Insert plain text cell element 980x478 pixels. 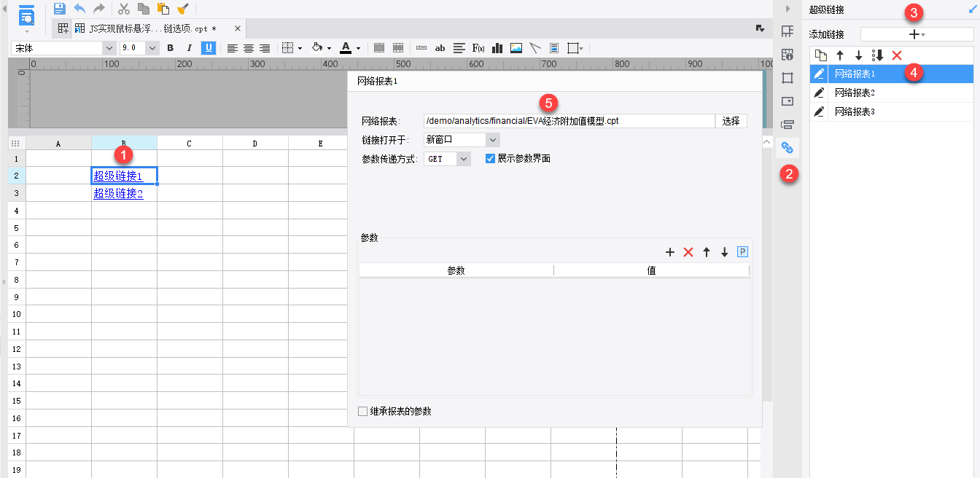pyautogui.click(x=421, y=48)
